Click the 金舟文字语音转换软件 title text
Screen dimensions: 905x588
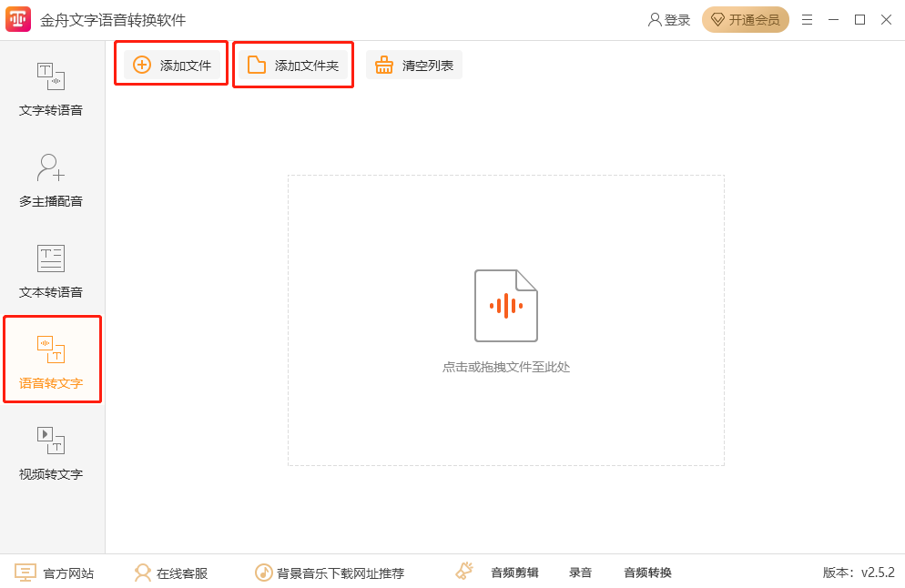(x=113, y=20)
